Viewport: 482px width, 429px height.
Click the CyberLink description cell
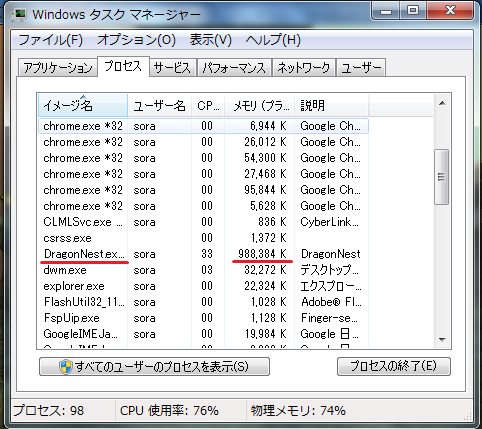329,222
